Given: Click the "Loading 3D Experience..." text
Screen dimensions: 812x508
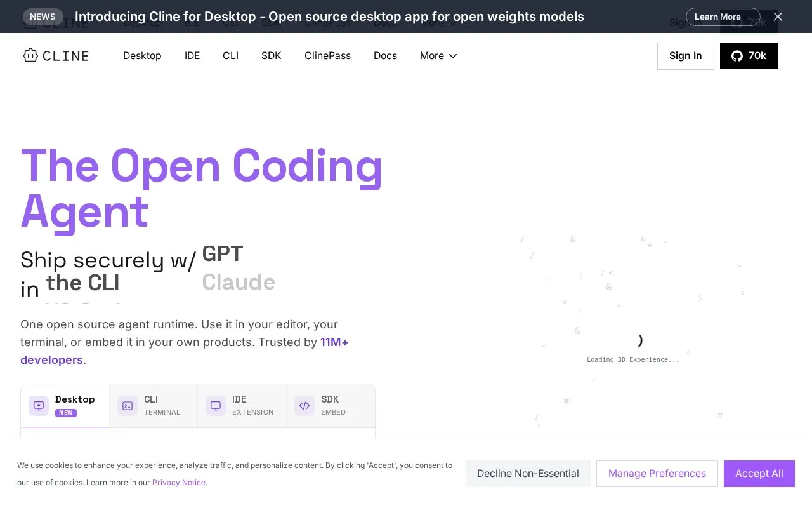Looking at the screenshot, I should [x=633, y=359].
